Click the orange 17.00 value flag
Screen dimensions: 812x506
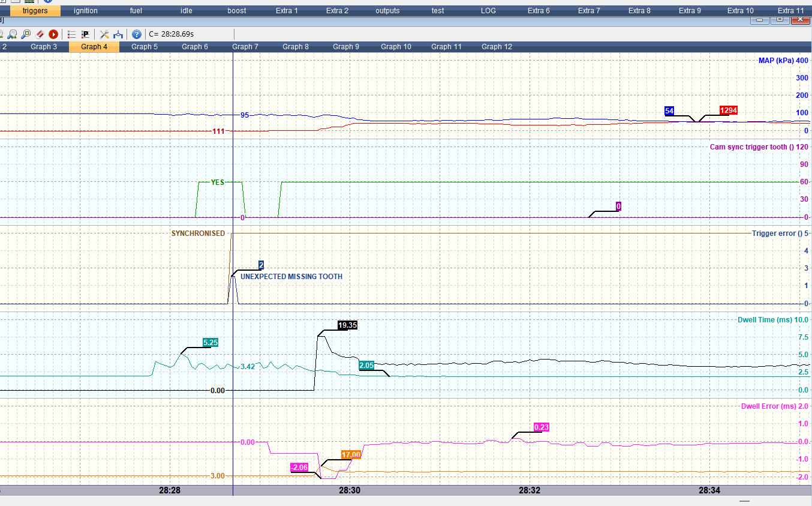(351, 455)
